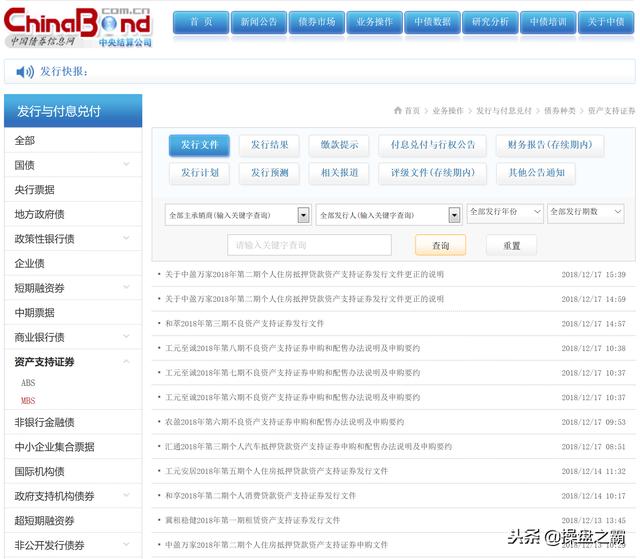Open the 汇通2018年第三期个人汽车抵押贷款 link
Screen dimensions: 640x559
(x=308, y=446)
